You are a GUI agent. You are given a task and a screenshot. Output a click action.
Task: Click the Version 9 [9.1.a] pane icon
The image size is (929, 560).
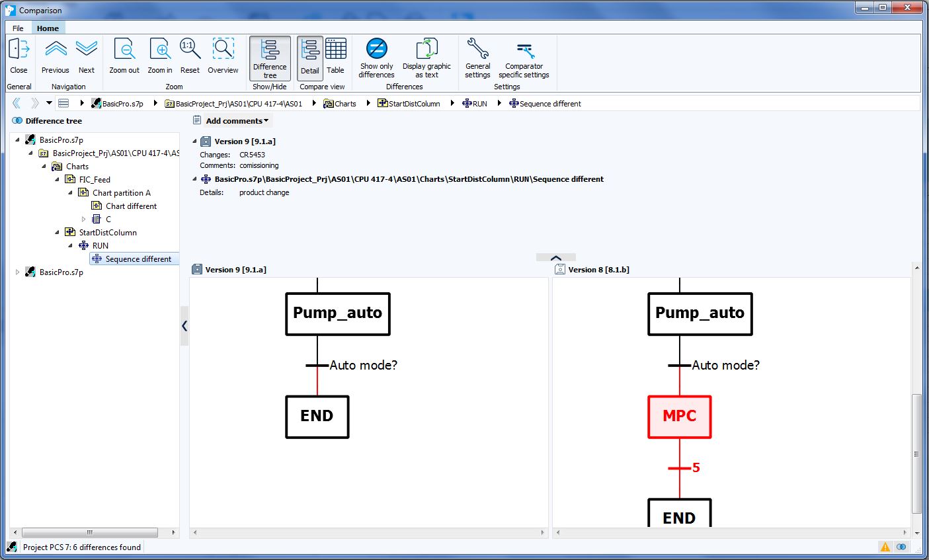[x=197, y=269]
